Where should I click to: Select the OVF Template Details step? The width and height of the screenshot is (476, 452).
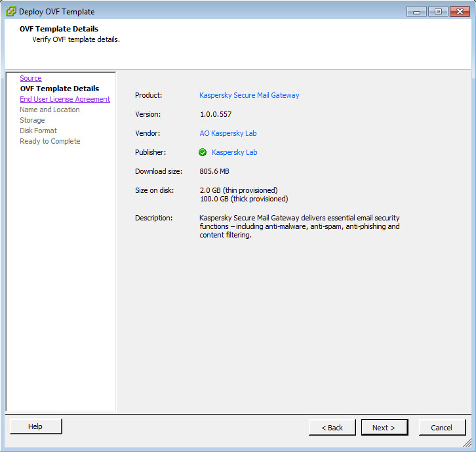(x=60, y=89)
